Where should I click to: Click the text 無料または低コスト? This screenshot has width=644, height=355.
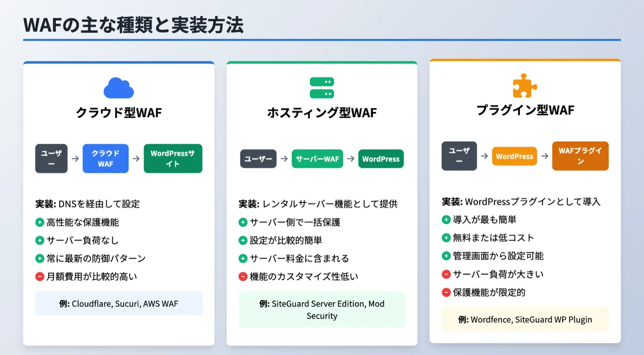pyautogui.click(x=494, y=238)
